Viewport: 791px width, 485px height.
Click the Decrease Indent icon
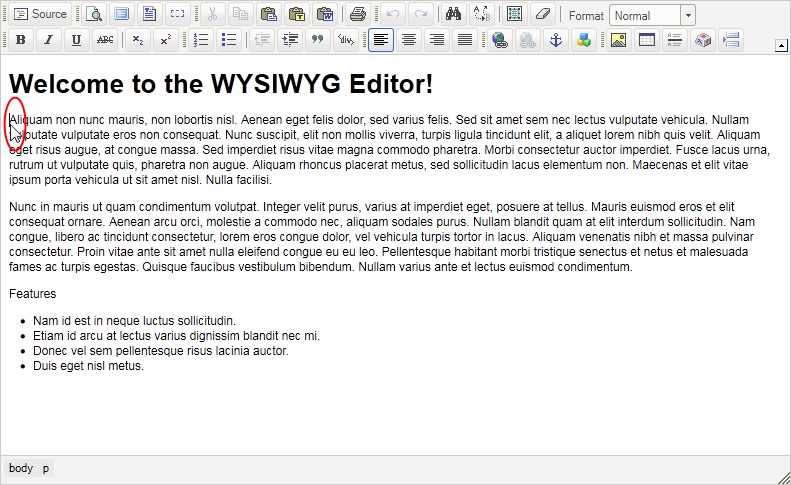coord(262,40)
